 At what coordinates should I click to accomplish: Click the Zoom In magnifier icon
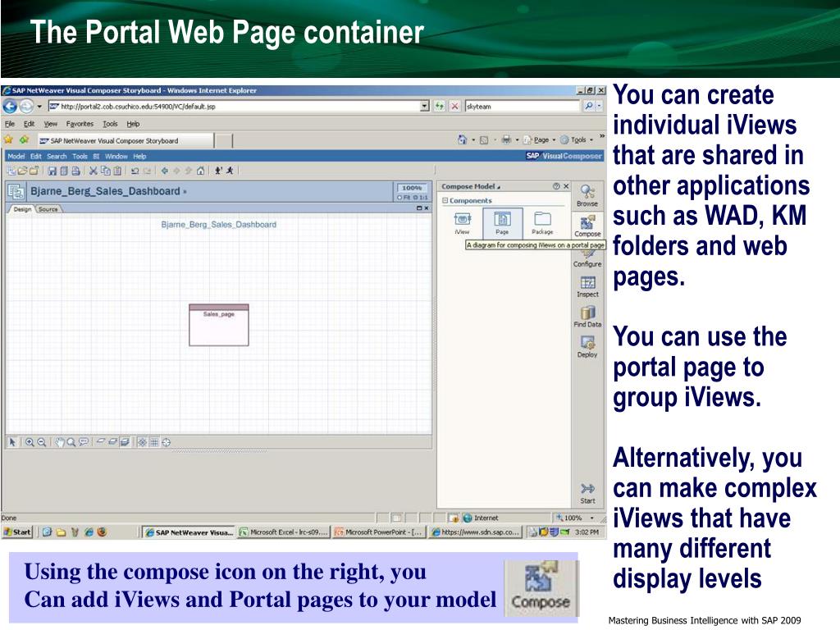coord(30,442)
